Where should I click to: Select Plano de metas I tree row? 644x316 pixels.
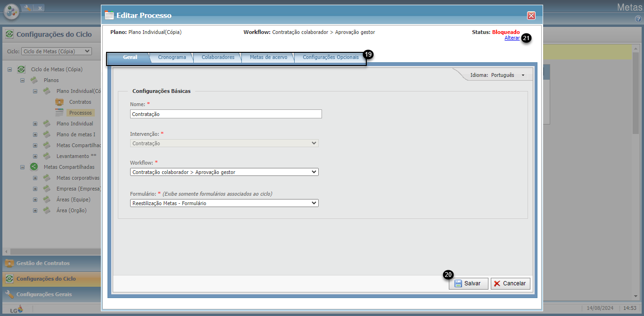point(76,134)
